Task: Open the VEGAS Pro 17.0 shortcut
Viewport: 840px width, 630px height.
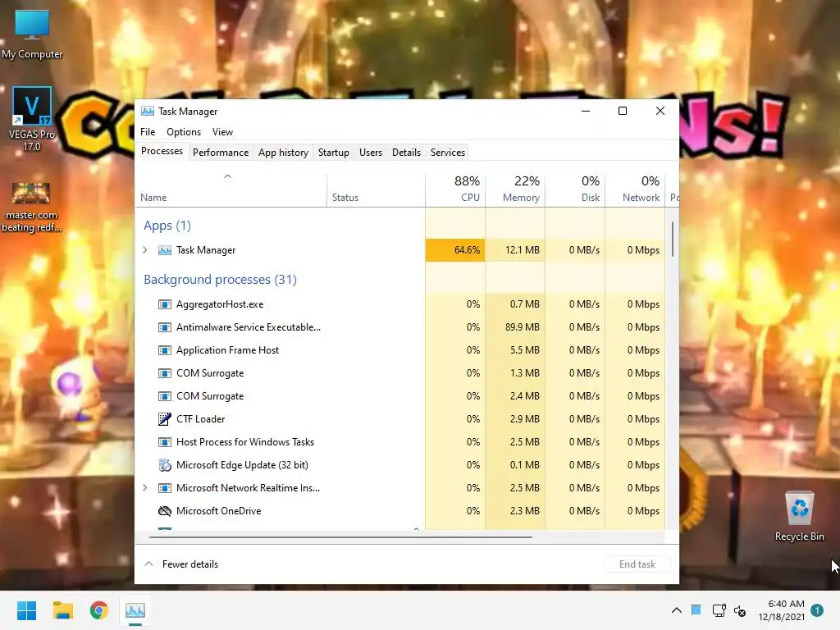Action: coord(32,119)
